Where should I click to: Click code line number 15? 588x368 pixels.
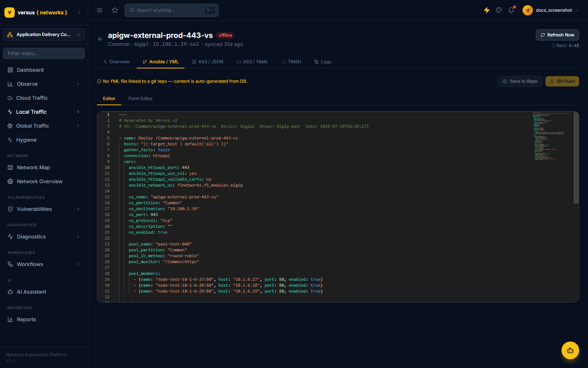(107, 197)
